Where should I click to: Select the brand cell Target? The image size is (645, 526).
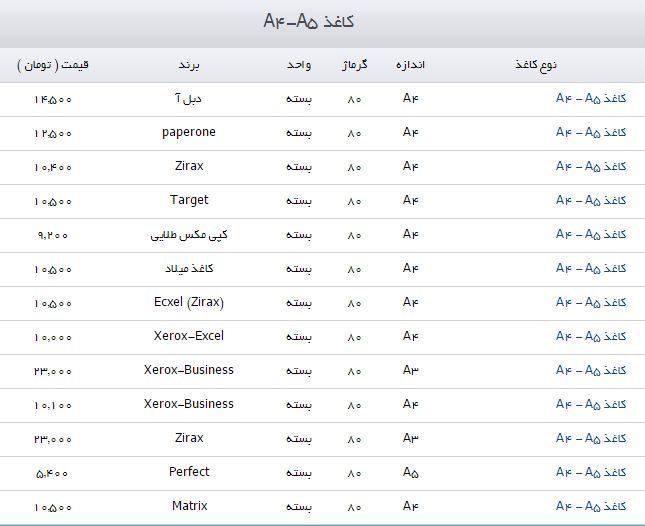pos(189,200)
